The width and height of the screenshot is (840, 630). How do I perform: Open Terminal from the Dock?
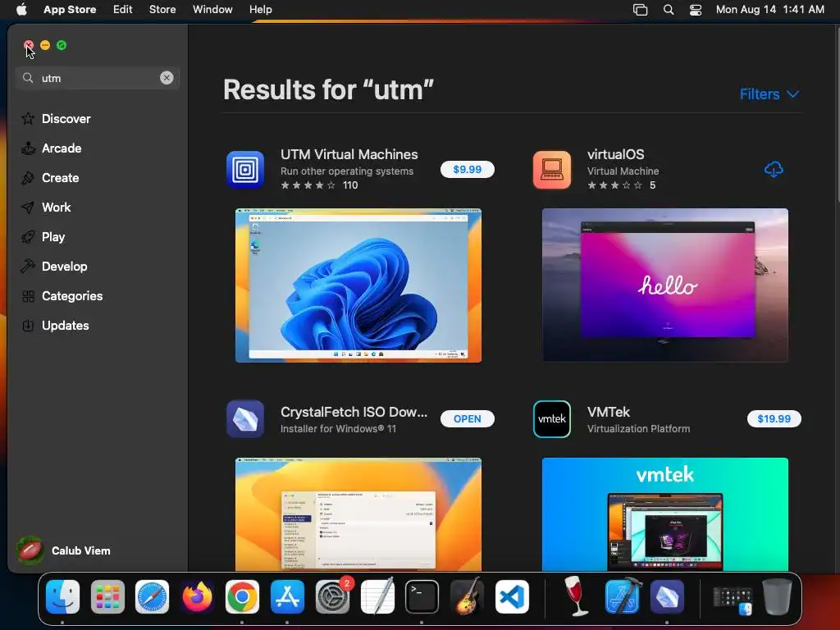point(422,597)
